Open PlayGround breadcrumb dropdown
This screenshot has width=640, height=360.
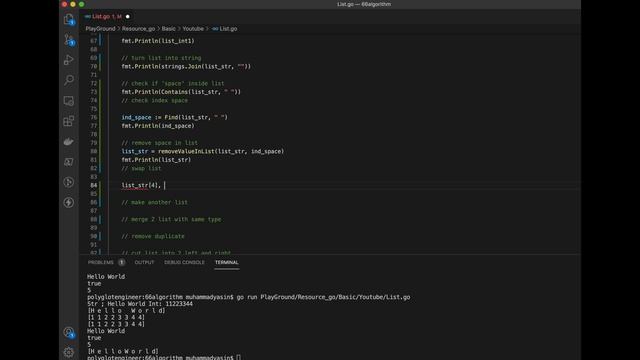point(100,29)
